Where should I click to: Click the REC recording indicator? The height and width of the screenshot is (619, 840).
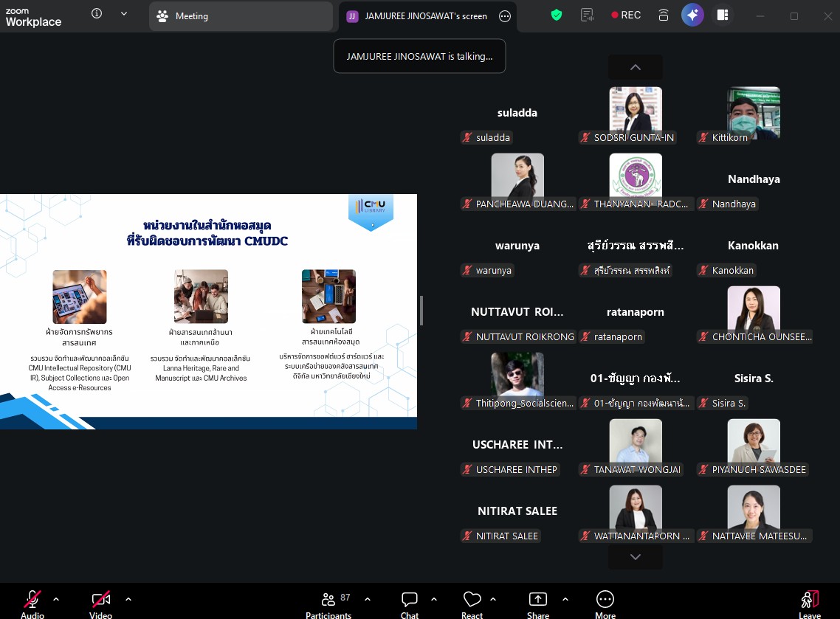pyautogui.click(x=626, y=15)
